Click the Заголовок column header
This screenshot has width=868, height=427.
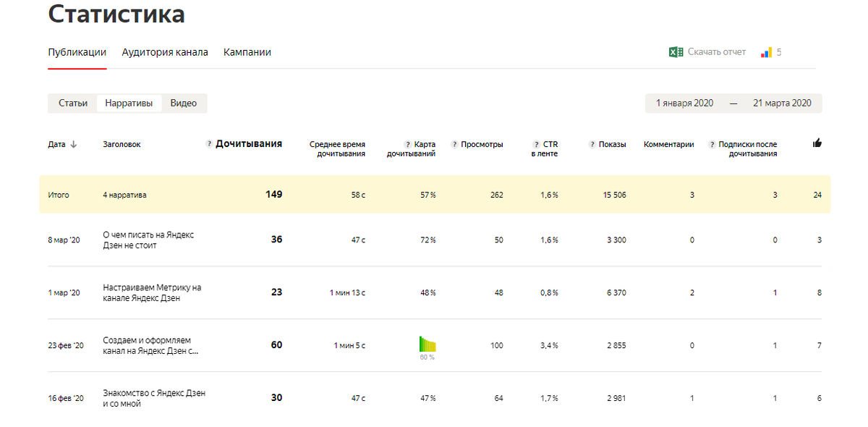[x=122, y=144]
